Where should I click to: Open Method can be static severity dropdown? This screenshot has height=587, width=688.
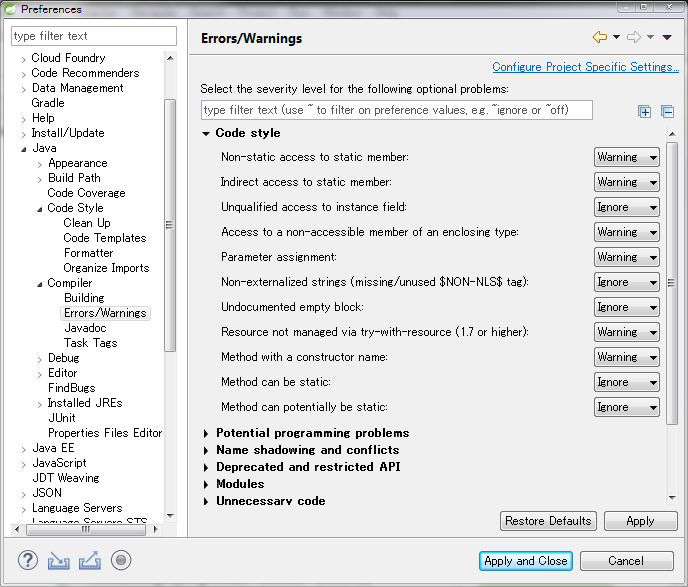(x=627, y=382)
